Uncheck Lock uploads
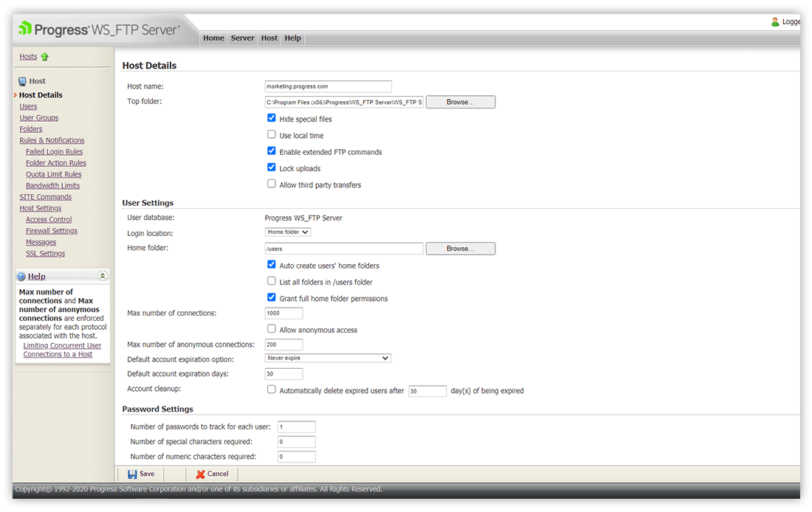The height and width of the screenshot is (512, 812). (x=272, y=167)
